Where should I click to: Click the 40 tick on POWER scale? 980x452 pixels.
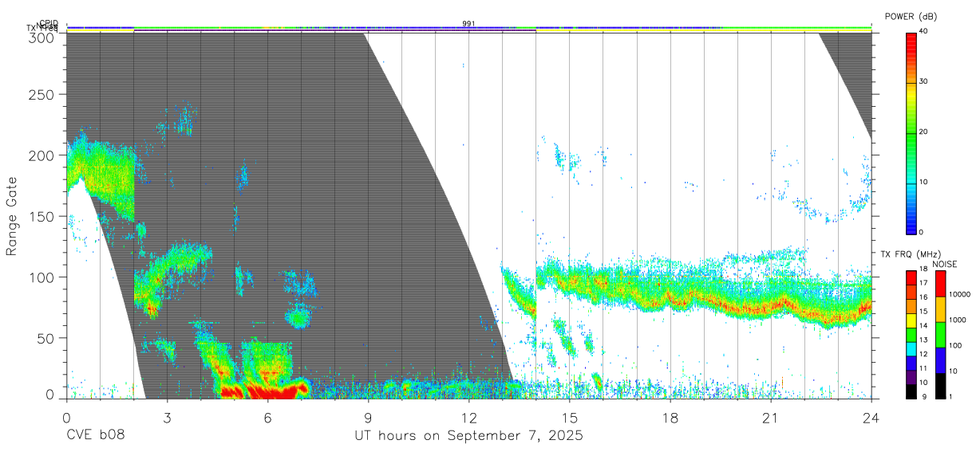coord(924,32)
